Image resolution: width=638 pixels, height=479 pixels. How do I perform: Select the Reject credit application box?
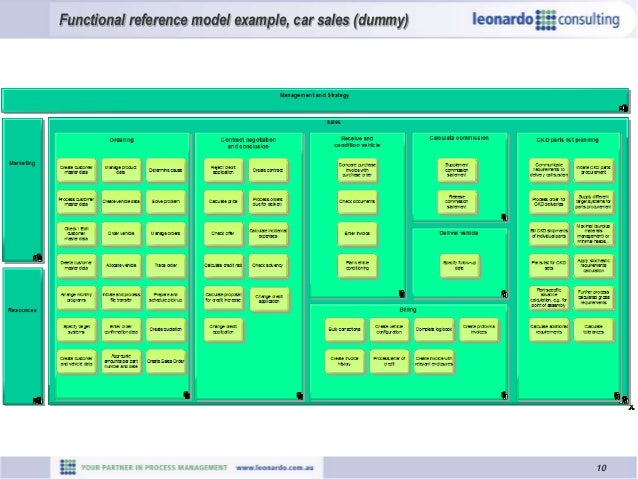click(223, 170)
